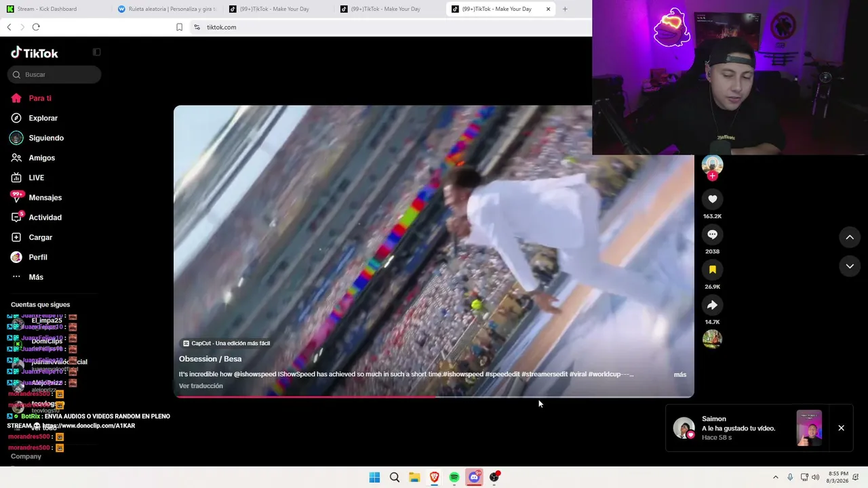868x488 pixels.
Task: Open OBS Studio from the taskbar
Action: point(494,477)
